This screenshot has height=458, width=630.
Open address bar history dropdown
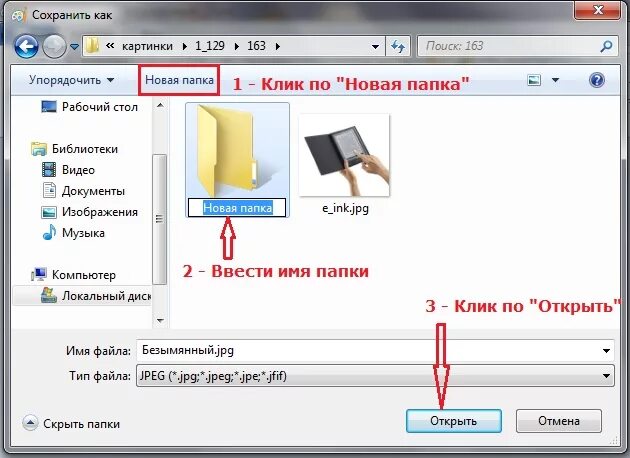[375, 47]
